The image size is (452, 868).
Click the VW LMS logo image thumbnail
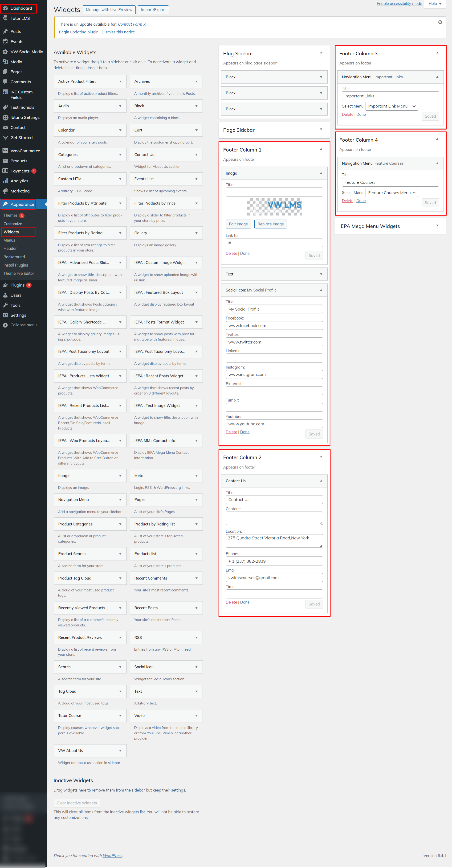(274, 207)
